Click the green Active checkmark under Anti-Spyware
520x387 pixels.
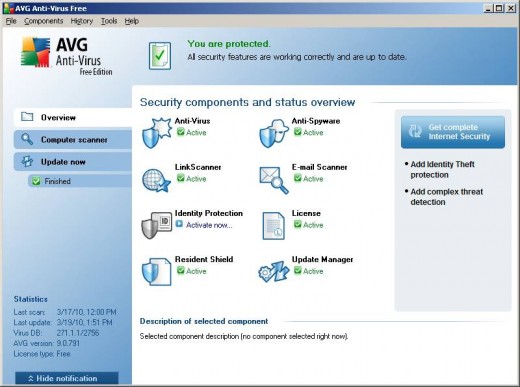(x=297, y=132)
